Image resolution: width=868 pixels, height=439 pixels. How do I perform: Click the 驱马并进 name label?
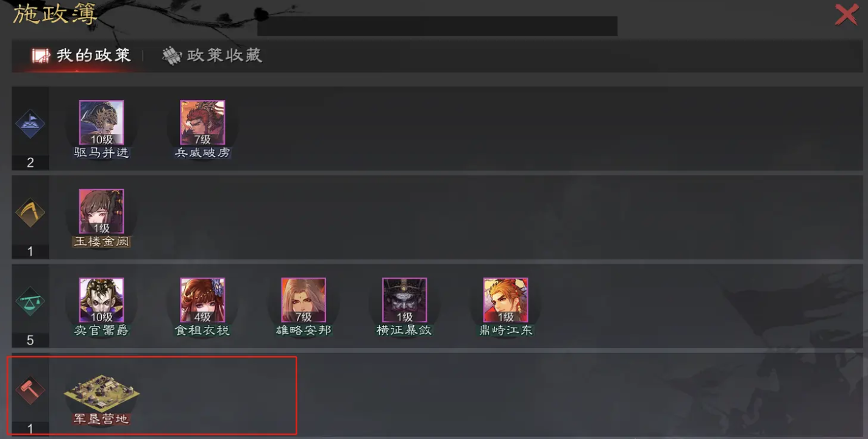[101, 152]
